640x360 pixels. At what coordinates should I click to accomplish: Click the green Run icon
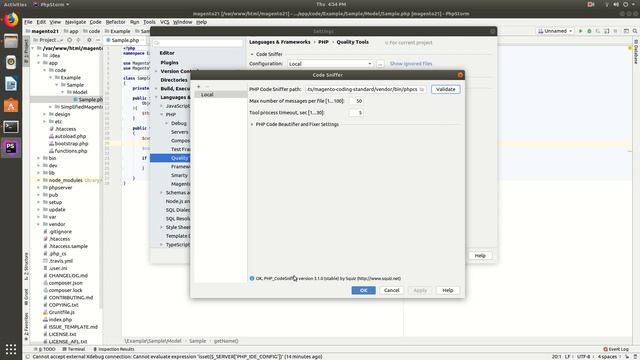click(581, 31)
